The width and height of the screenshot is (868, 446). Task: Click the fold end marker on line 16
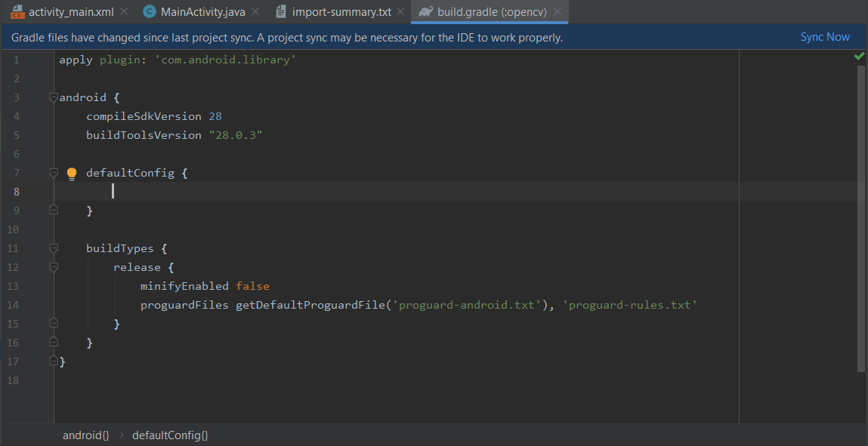point(53,342)
